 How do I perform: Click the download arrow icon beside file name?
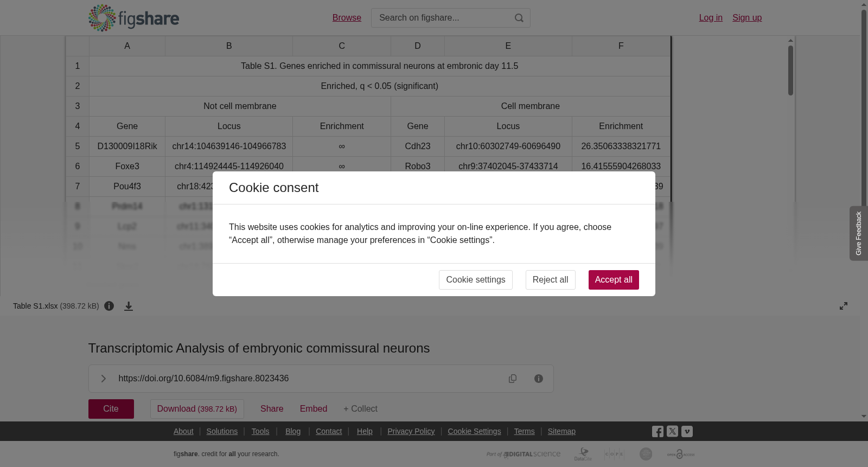click(x=129, y=306)
